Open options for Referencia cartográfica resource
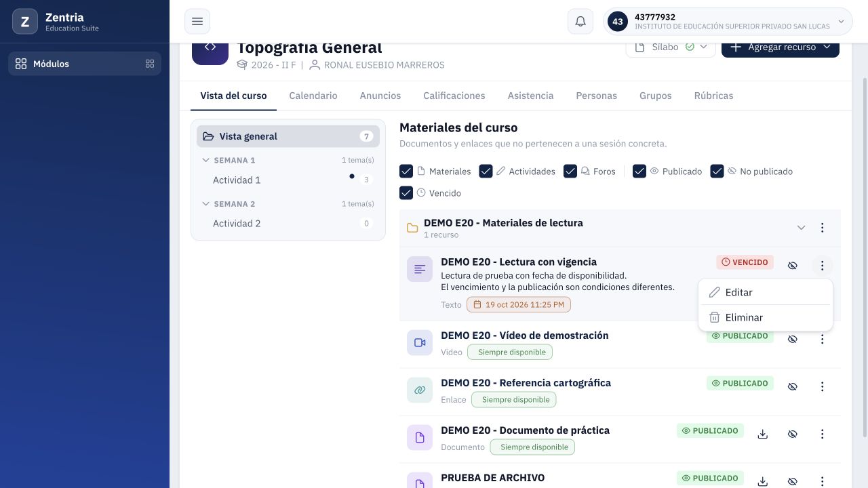The height and width of the screenshot is (488, 868). [x=823, y=386]
